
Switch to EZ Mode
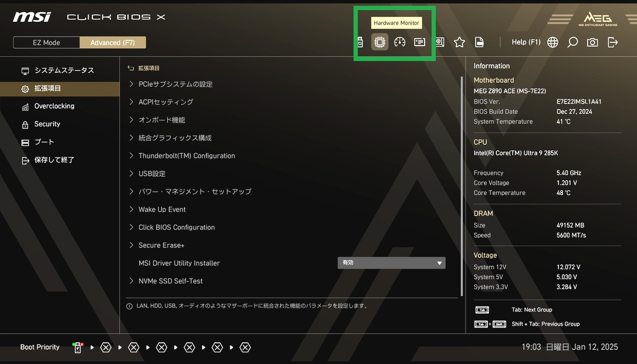click(x=47, y=42)
